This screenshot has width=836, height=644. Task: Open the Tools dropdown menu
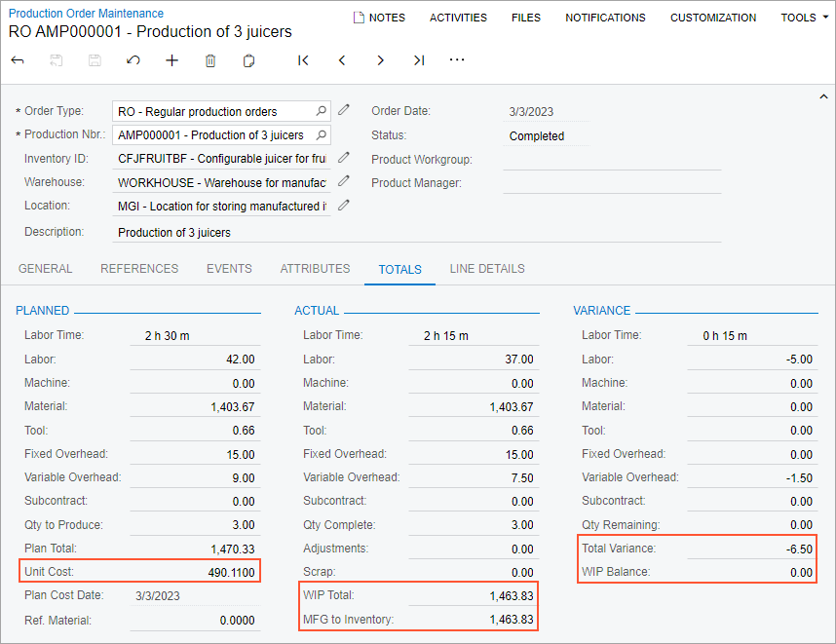pyautogui.click(x=804, y=18)
